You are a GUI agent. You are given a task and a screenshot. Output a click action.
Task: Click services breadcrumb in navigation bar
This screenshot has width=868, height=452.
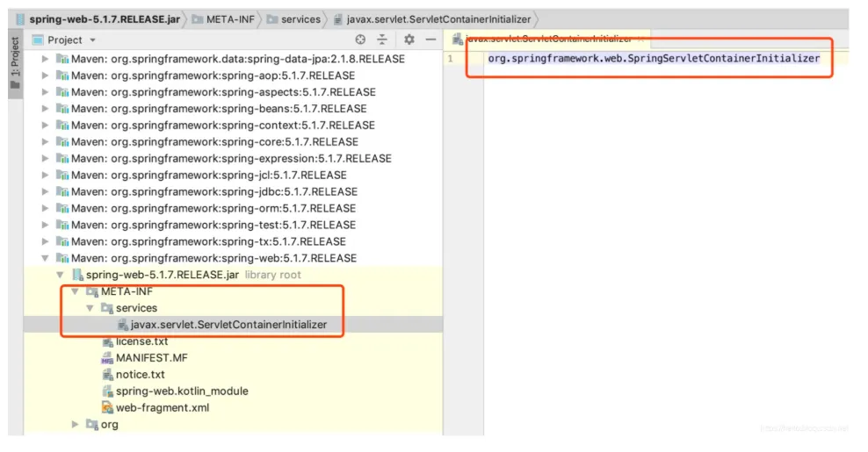pyautogui.click(x=300, y=18)
